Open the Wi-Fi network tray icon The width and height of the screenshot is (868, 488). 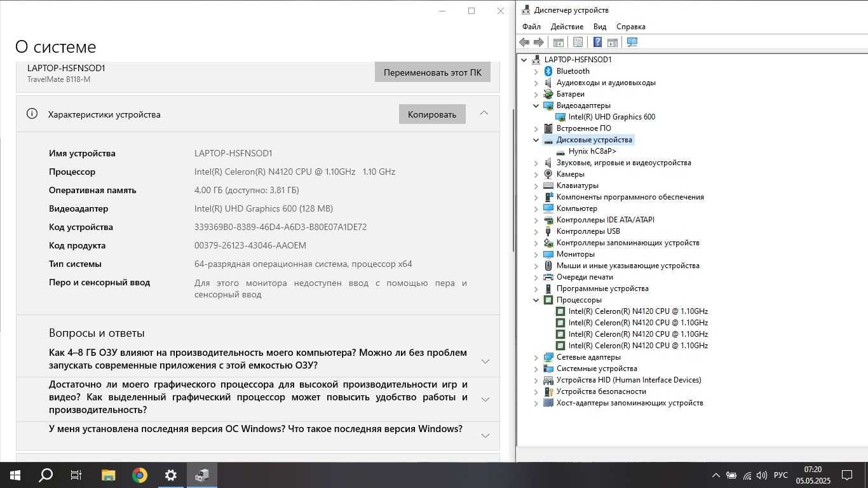pos(747,475)
